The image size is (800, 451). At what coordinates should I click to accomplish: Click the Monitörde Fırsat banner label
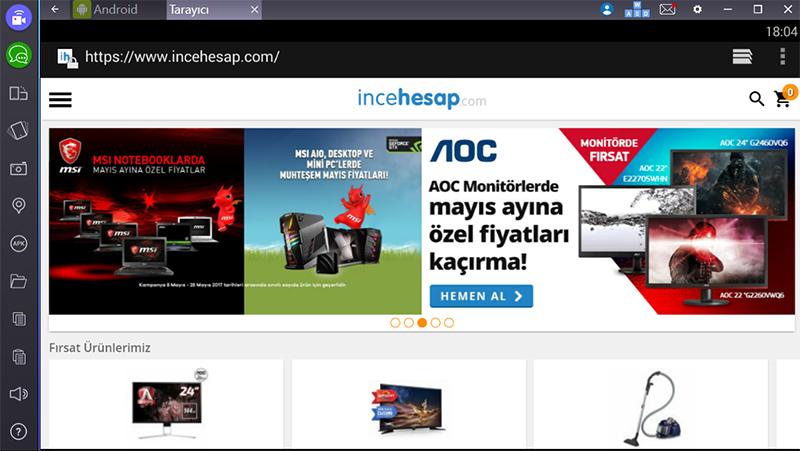coord(609,150)
